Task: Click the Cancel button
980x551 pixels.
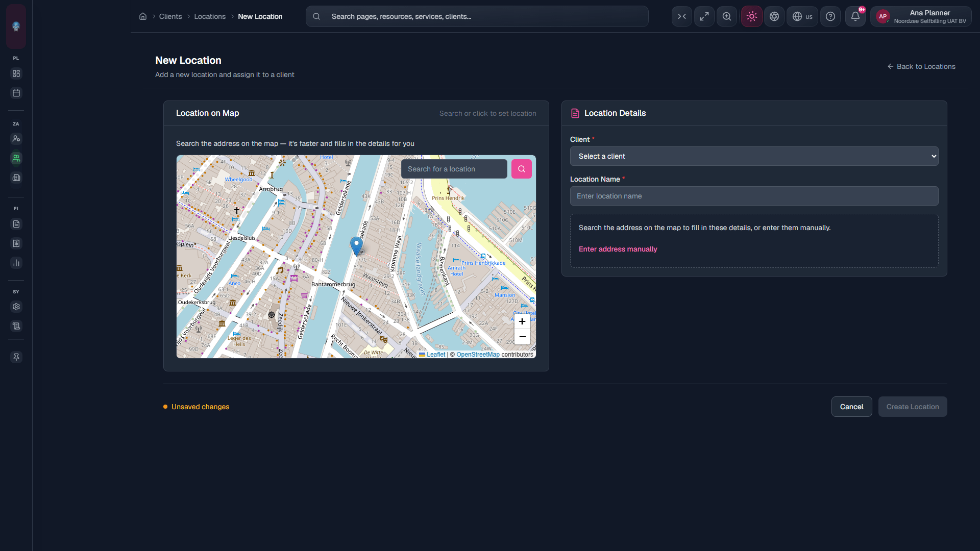Action: click(x=852, y=407)
